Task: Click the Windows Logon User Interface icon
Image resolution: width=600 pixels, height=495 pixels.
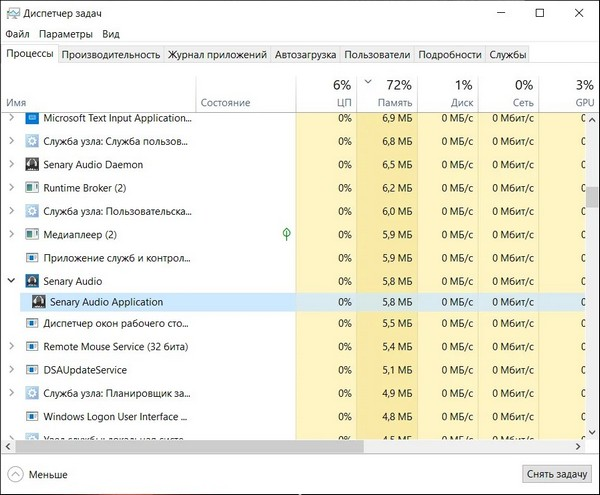Action: [31, 415]
